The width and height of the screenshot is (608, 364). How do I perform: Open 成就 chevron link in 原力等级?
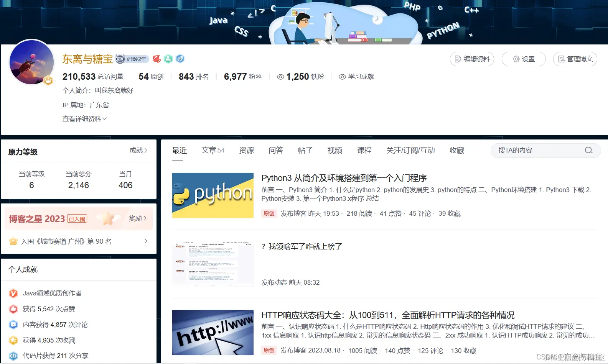point(138,150)
